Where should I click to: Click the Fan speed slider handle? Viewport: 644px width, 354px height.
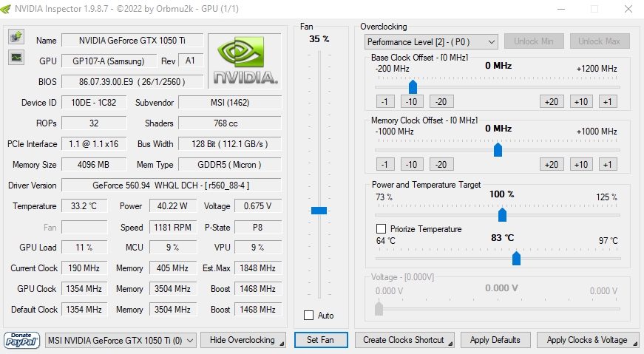(319, 211)
